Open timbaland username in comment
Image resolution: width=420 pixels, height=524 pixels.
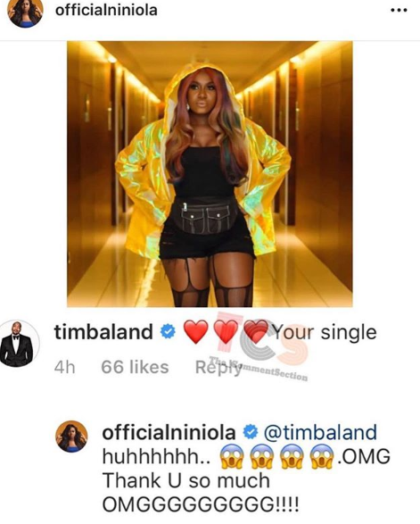(x=103, y=332)
